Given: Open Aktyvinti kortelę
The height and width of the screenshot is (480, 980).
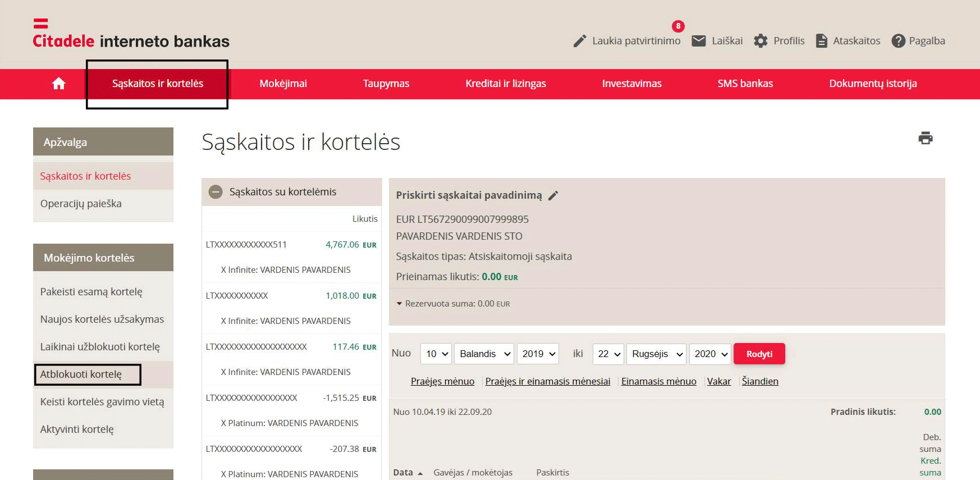Looking at the screenshot, I should [x=103, y=429].
